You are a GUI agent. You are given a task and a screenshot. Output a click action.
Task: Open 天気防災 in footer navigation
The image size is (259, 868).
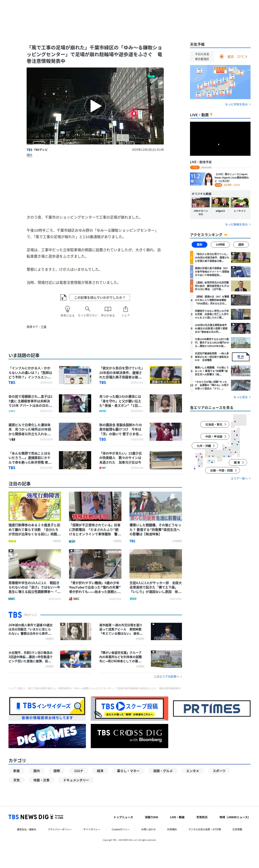pos(202,817)
